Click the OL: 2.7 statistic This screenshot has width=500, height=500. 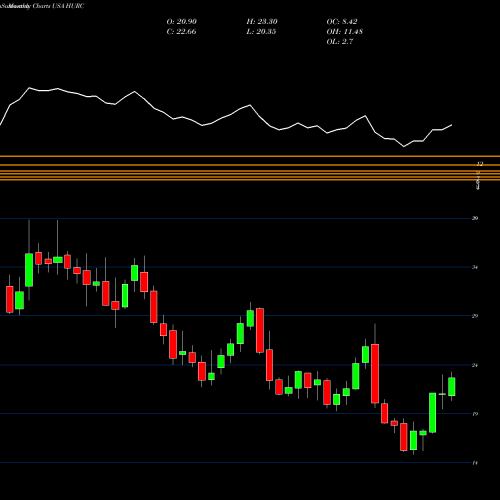click(x=340, y=42)
